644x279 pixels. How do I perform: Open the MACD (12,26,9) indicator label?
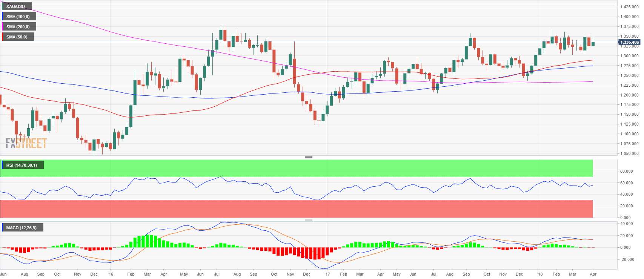[22, 228]
